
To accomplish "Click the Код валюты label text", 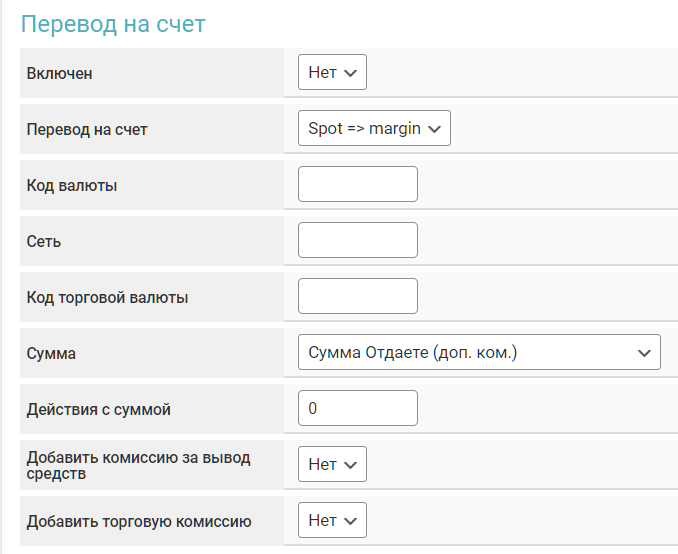I will point(73,185).
